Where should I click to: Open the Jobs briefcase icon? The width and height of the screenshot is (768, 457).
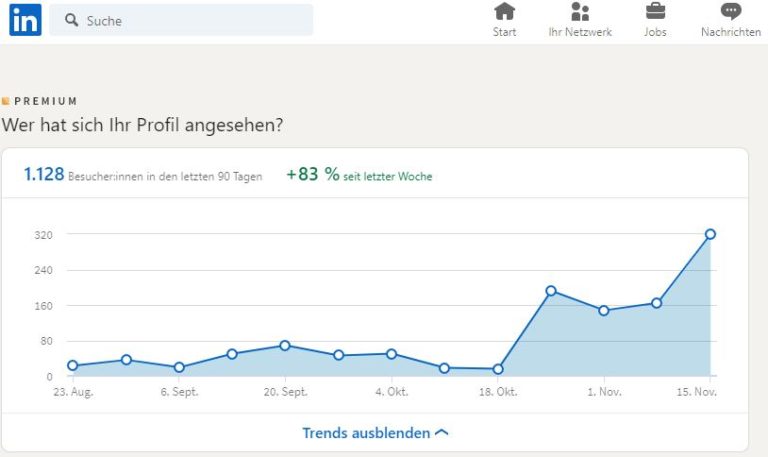click(x=656, y=12)
